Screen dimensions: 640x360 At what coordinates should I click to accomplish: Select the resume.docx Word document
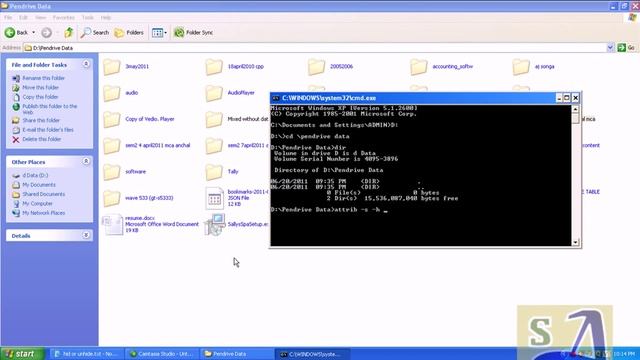151,224
